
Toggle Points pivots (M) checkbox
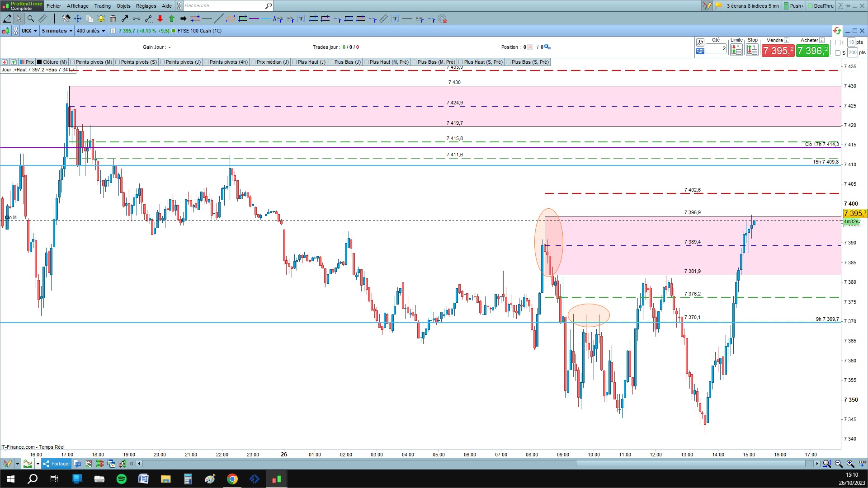click(72, 62)
